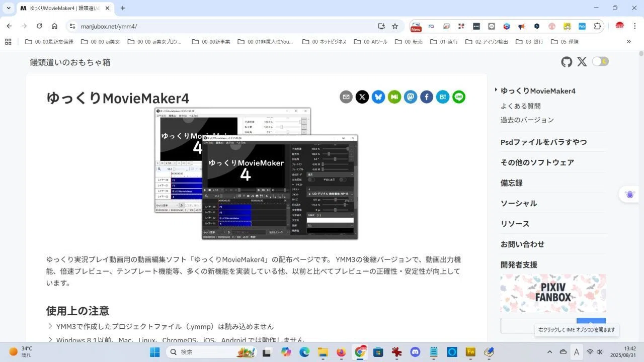View site information icon in address bar
Viewport: 644px width, 362px height.
[72, 26]
